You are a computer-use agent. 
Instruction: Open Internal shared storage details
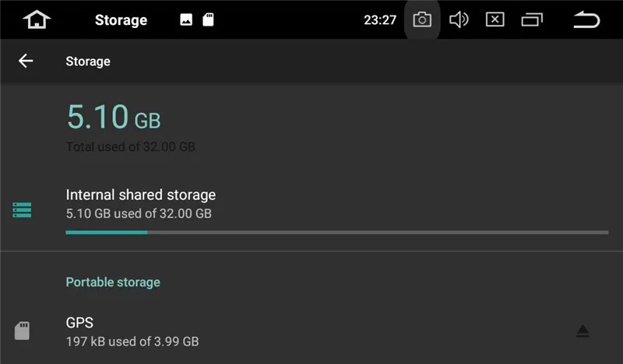[141, 203]
